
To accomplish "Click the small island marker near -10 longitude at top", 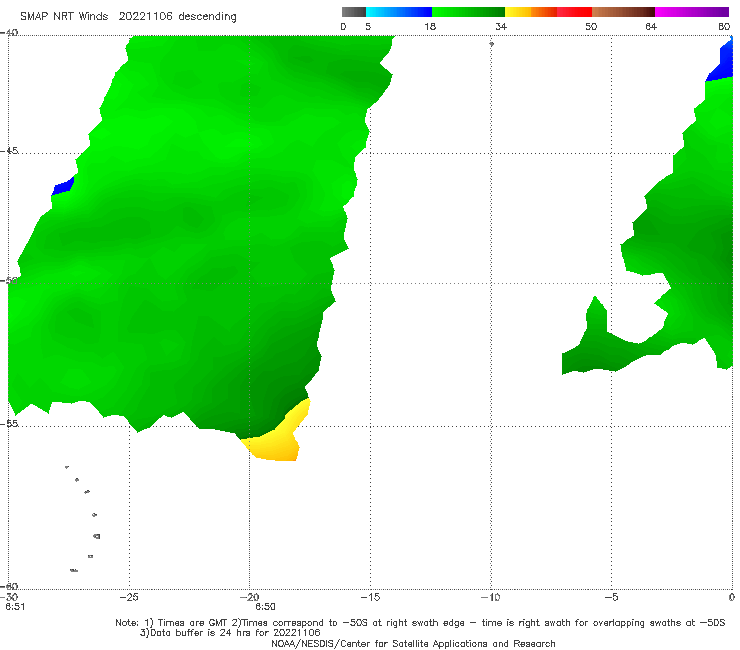I will point(491,44).
